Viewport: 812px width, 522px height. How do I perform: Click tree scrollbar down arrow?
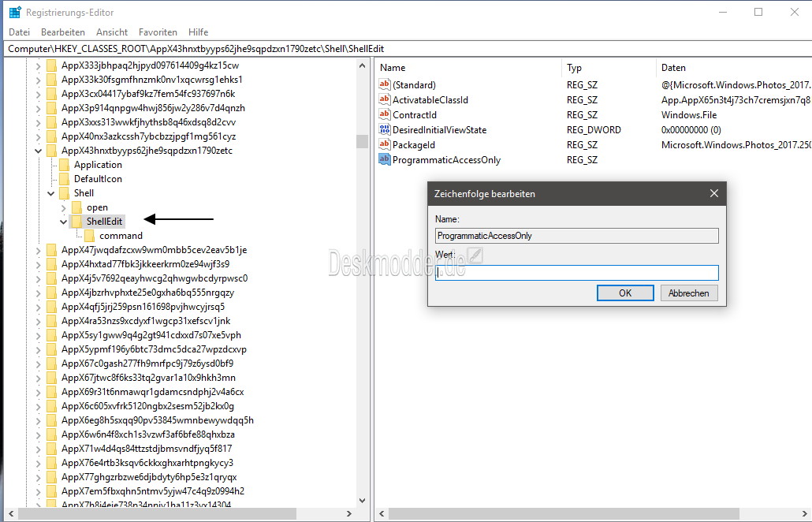pos(362,501)
